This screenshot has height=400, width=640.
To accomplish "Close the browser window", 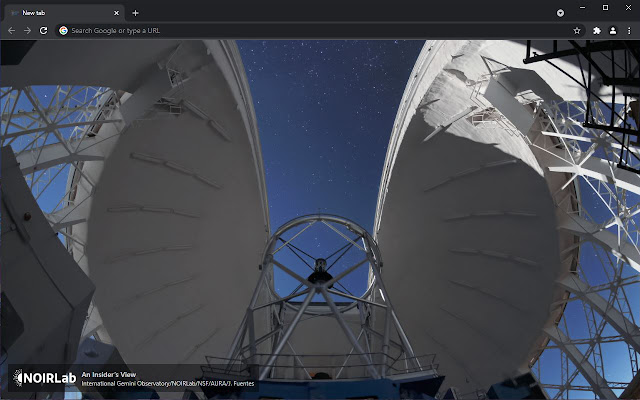I will tap(626, 8).
